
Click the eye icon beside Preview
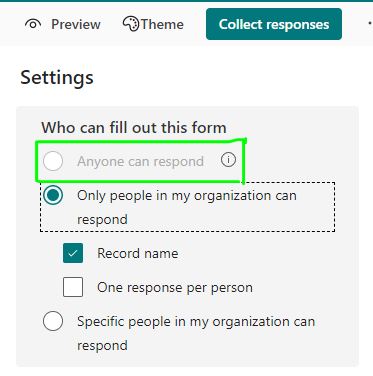click(x=33, y=24)
